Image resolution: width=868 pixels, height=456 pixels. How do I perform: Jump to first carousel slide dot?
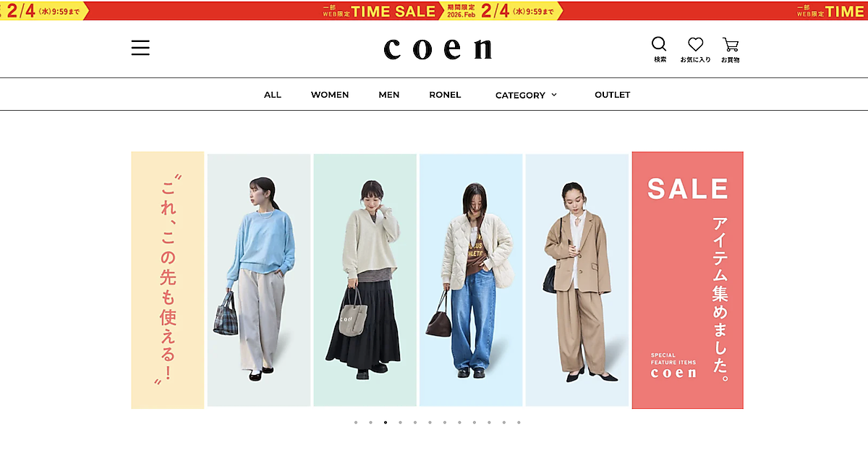pos(356,422)
